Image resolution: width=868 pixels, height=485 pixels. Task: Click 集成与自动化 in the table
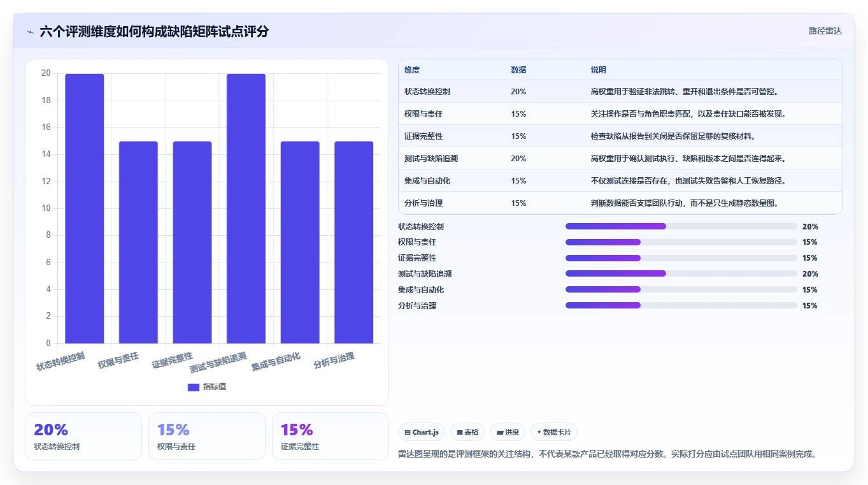tap(427, 181)
